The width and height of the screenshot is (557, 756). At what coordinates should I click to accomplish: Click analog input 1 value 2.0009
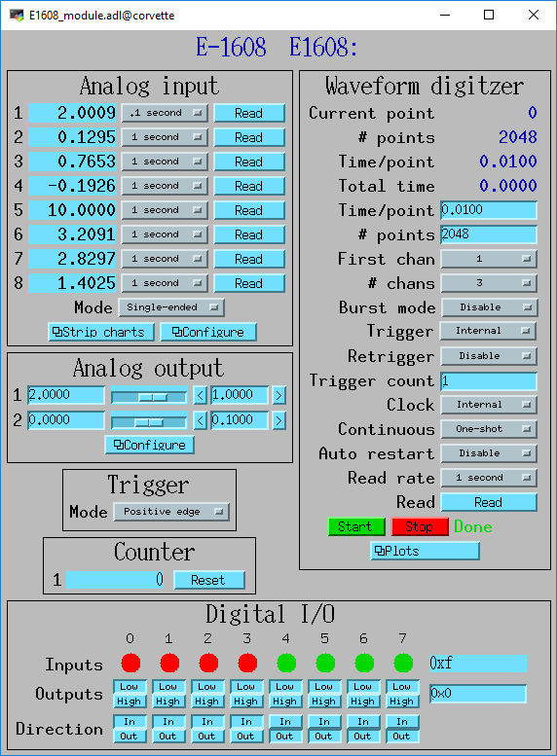[72, 113]
